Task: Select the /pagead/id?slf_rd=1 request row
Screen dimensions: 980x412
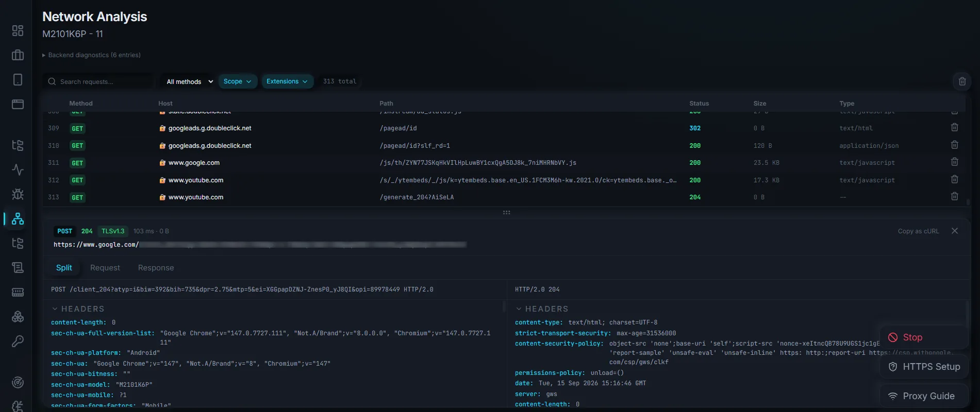Action: [x=505, y=146]
